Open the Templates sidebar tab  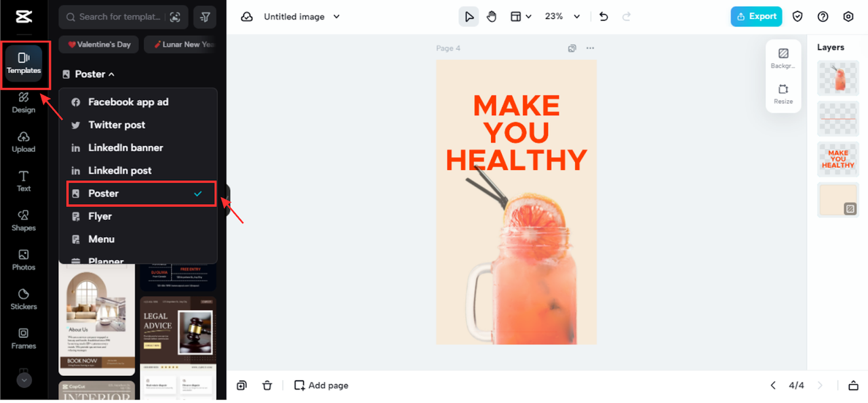click(x=24, y=64)
